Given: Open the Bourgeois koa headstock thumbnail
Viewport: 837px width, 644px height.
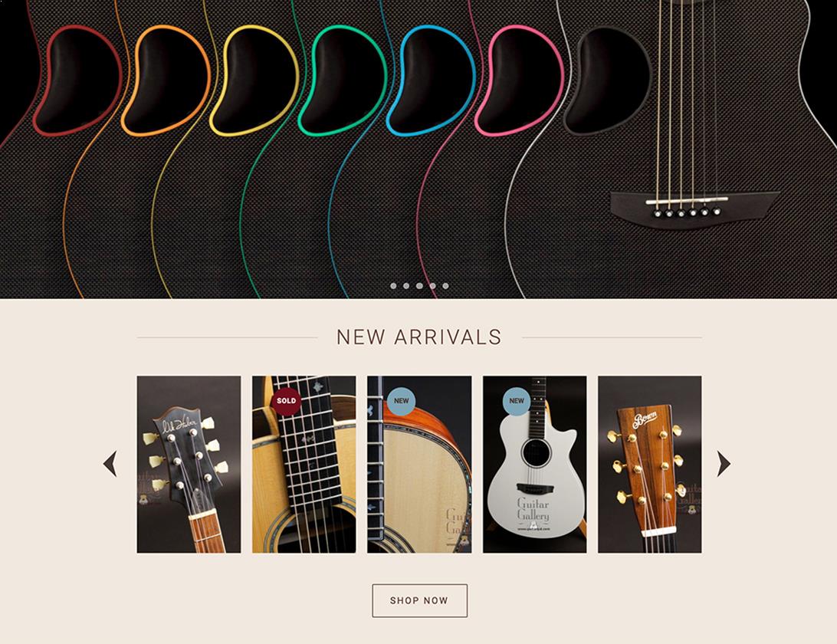Looking at the screenshot, I should [x=650, y=465].
